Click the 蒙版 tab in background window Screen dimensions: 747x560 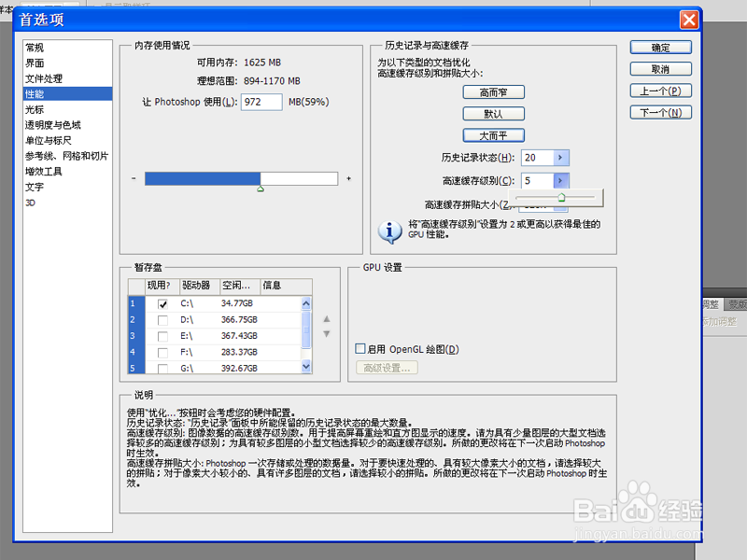click(x=737, y=304)
